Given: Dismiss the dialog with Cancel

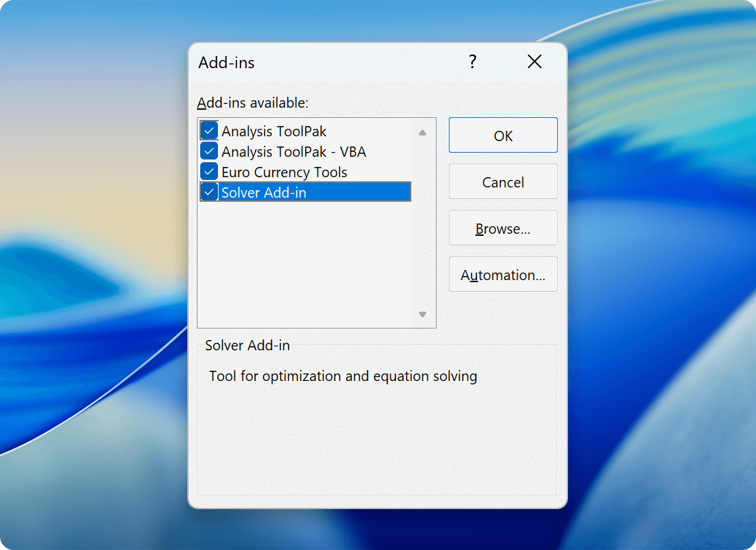Looking at the screenshot, I should pos(503,181).
